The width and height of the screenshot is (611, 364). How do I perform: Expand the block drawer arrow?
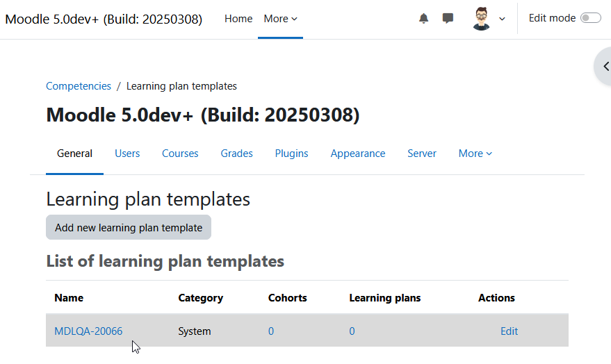[605, 66]
